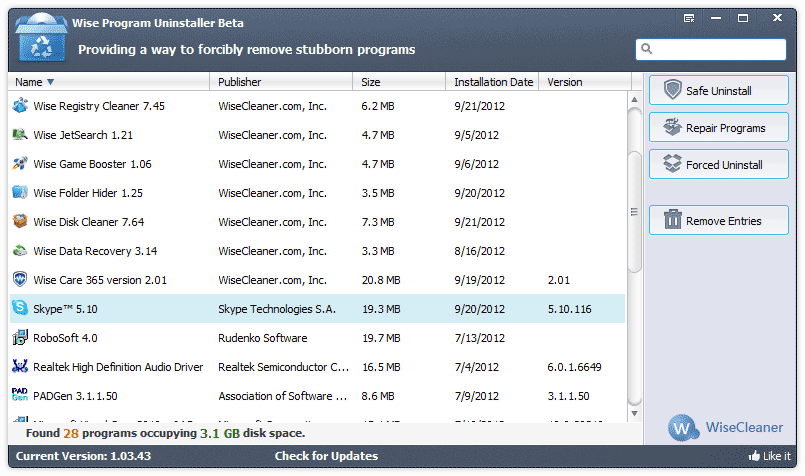
Task: Click the 16.5 MB size cell
Action: point(381,367)
